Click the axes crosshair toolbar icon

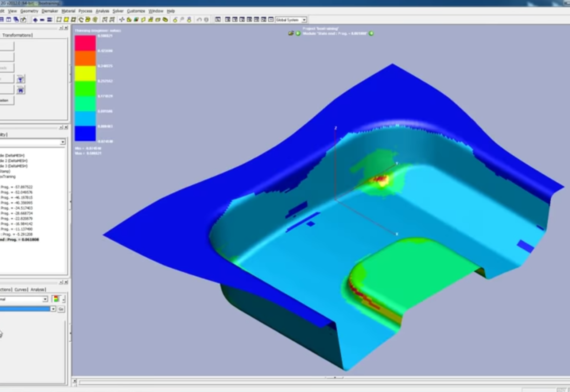point(122,20)
